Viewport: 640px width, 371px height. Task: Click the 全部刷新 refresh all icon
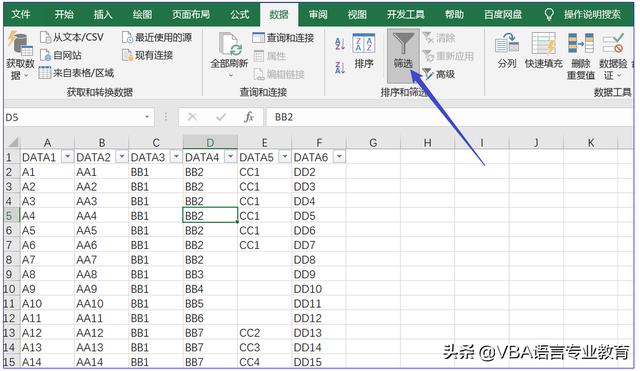tap(229, 44)
